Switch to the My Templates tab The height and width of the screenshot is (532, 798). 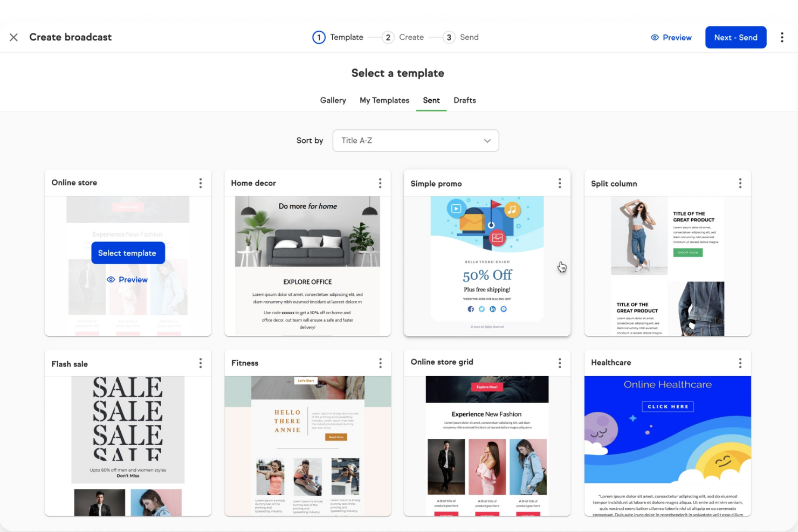pyautogui.click(x=384, y=100)
